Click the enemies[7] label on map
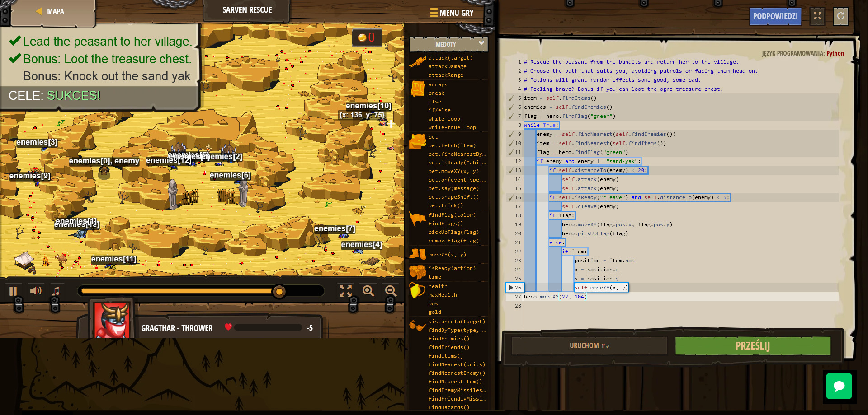Screen dimensions: 868x415 point(335,228)
